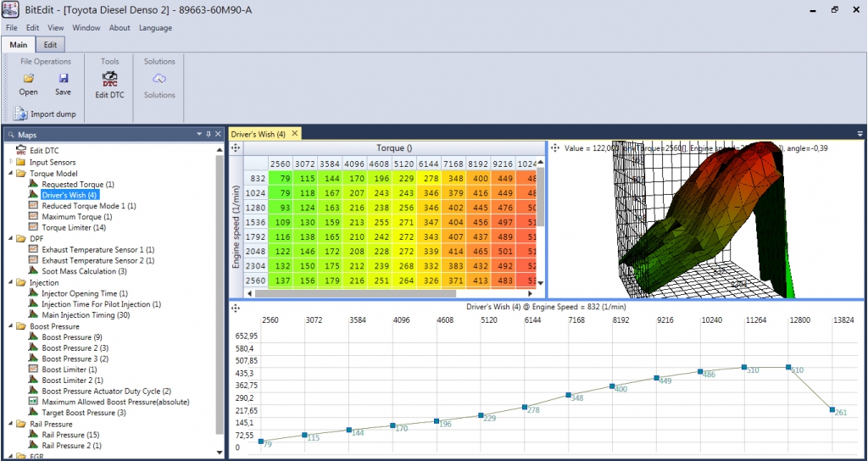Click move handle icon of 3D view
The width and height of the screenshot is (868, 461).
pos(554,148)
